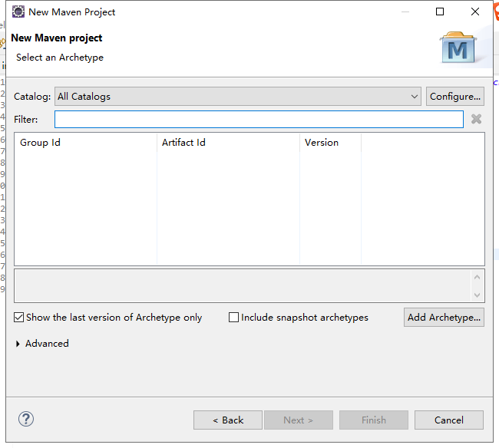Expand the Advanced section
This screenshot has height=448, width=499.
click(x=18, y=344)
